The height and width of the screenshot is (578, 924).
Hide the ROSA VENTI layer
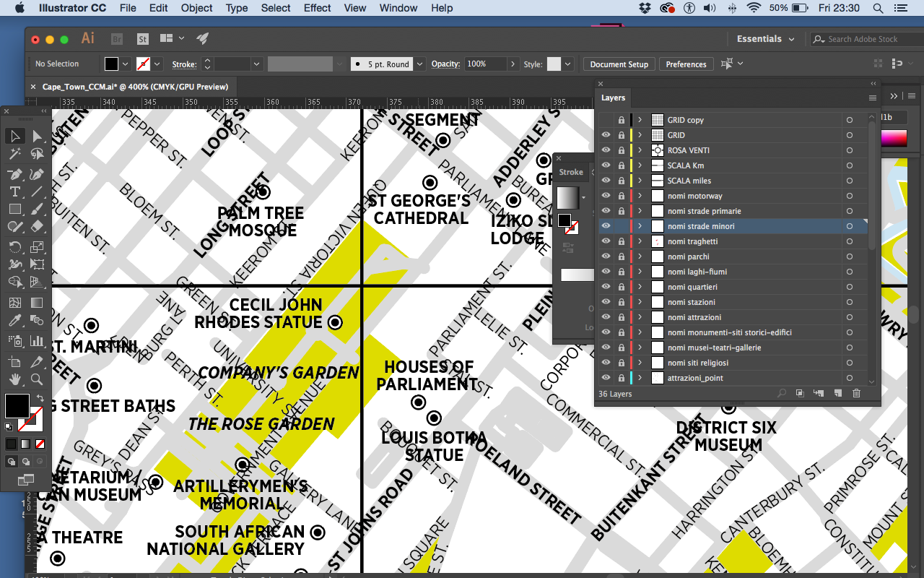click(606, 150)
